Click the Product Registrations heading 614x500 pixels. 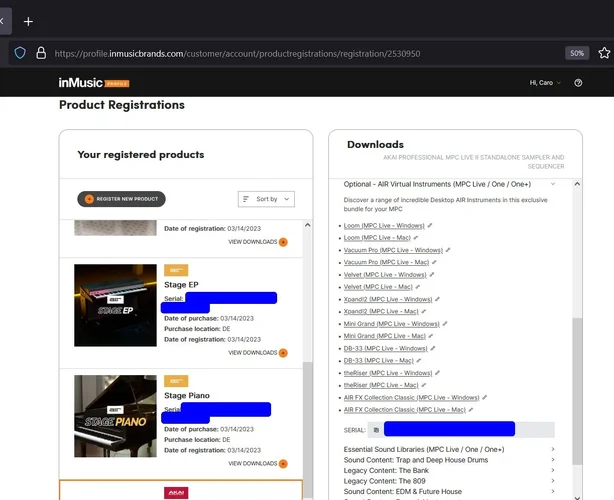[122, 105]
